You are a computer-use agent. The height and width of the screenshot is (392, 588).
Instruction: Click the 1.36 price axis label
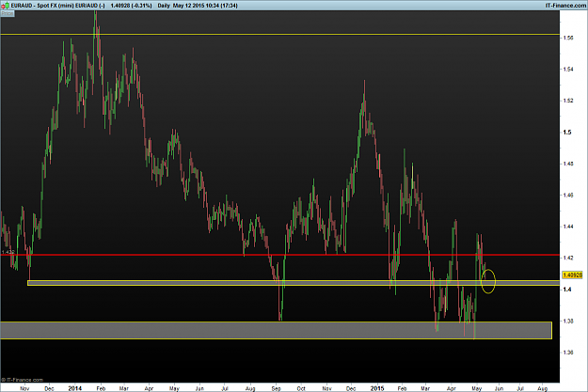pyautogui.click(x=568, y=353)
